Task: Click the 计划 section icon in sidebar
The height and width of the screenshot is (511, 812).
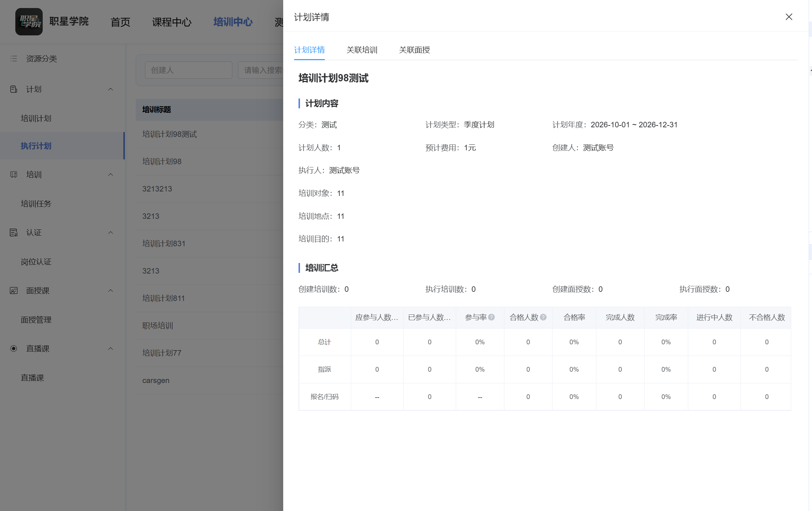Action: pyautogui.click(x=14, y=89)
